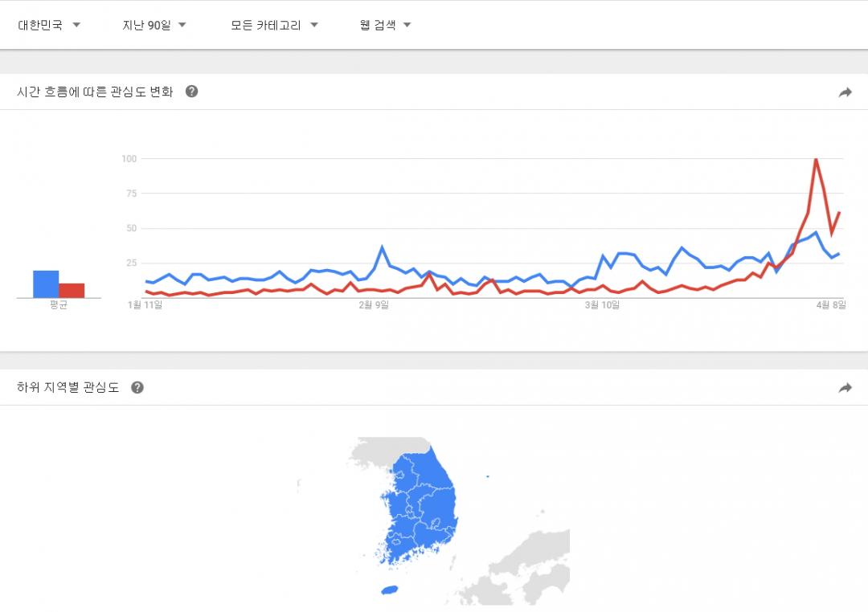The image size is (868, 612).
Task: Click the 3월 10일 axis label
Action: (x=602, y=304)
